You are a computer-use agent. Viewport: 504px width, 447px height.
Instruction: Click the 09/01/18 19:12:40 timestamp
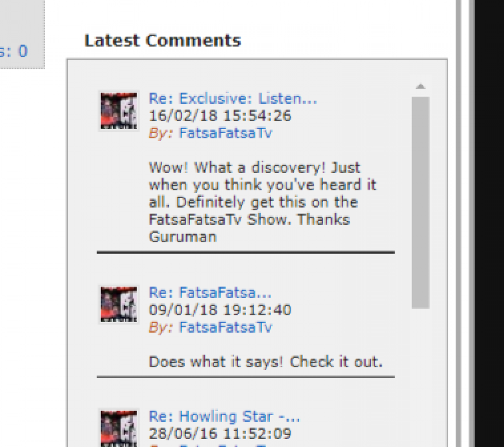click(x=220, y=310)
